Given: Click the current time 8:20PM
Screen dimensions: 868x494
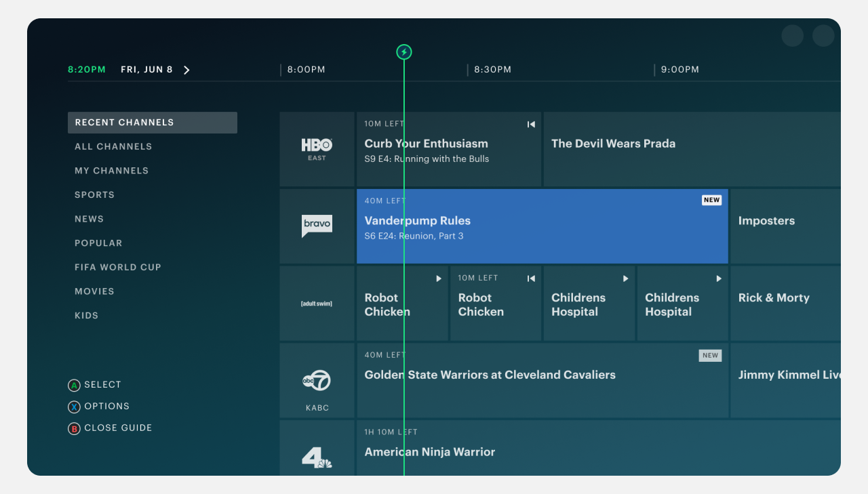Looking at the screenshot, I should click(x=87, y=70).
